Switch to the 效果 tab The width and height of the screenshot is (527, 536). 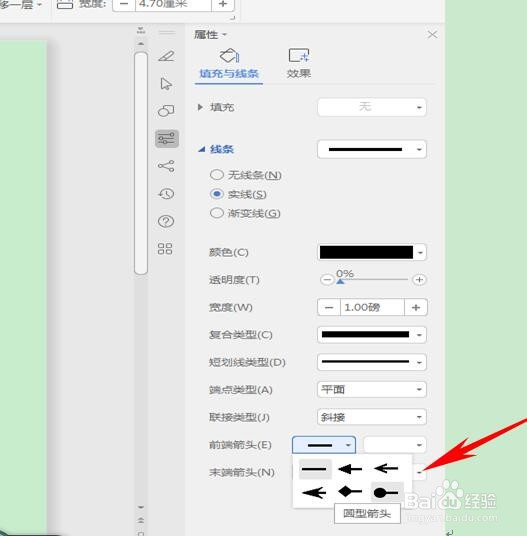pyautogui.click(x=299, y=73)
